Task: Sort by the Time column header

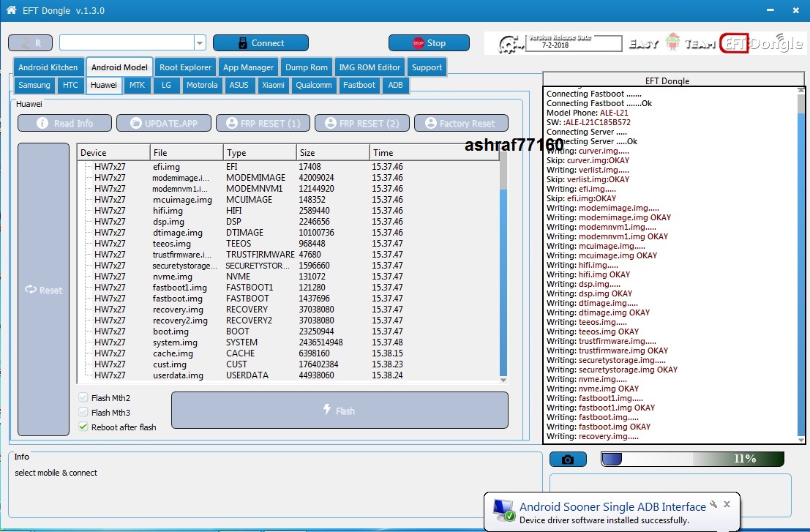Action: (435, 152)
